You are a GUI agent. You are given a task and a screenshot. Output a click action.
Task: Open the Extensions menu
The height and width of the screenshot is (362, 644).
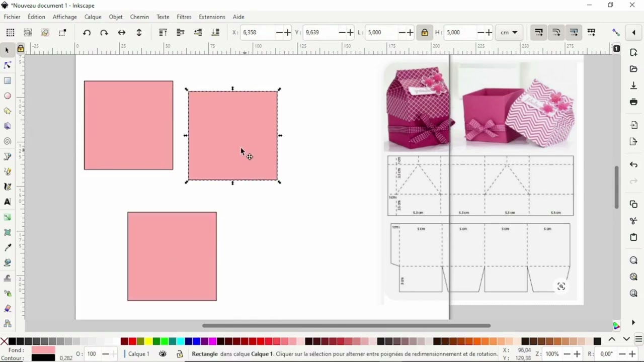click(x=212, y=17)
